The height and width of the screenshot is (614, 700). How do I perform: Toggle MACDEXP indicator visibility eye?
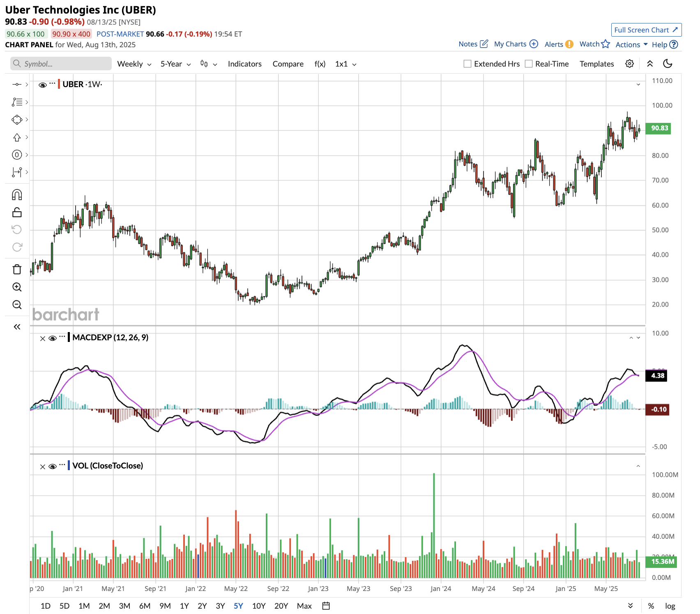coord(53,338)
